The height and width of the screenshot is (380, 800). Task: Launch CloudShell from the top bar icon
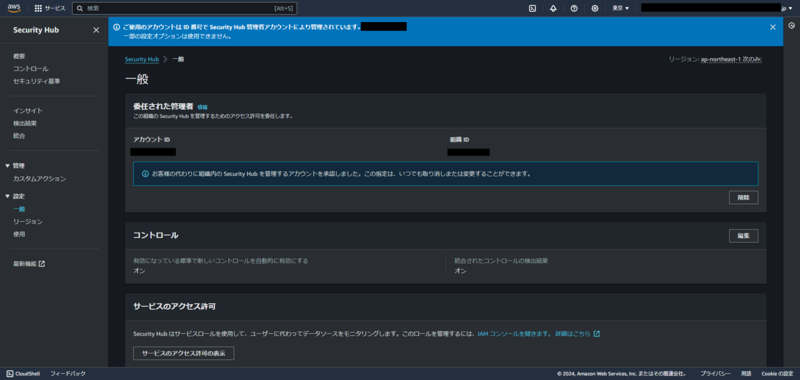click(x=532, y=8)
